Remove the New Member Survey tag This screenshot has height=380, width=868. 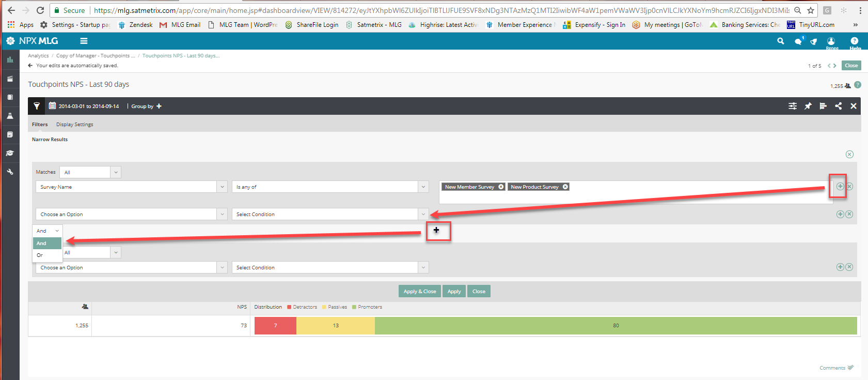click(x=501, y=187)
